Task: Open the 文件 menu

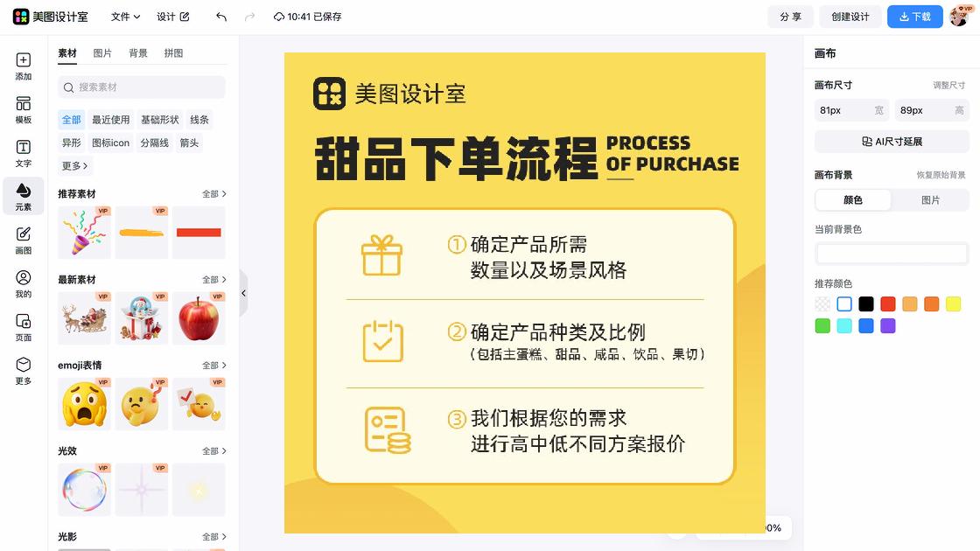Action: [126, 16]
